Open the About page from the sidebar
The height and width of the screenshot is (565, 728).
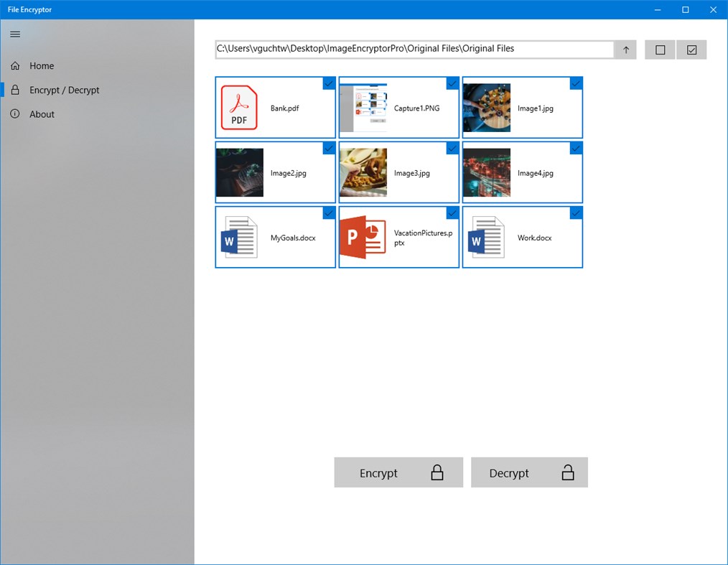tap(42, 113)
